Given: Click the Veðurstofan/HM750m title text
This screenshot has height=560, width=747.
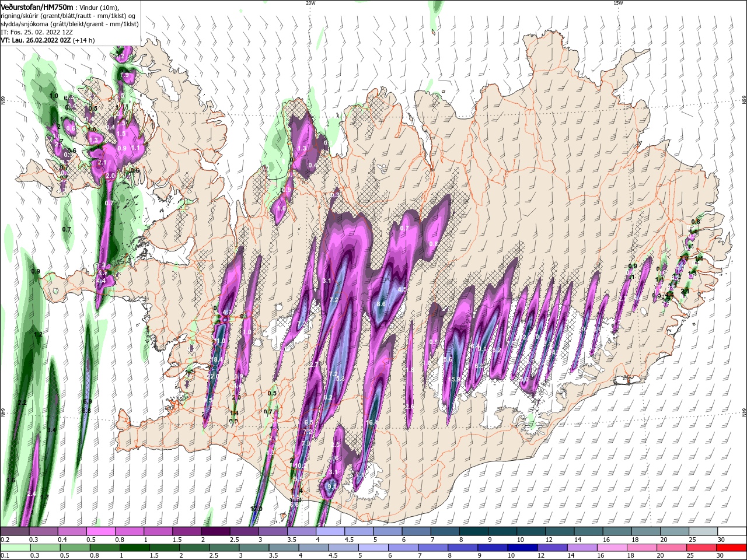Looking at the screenshot, I should [x=37, y=6].
